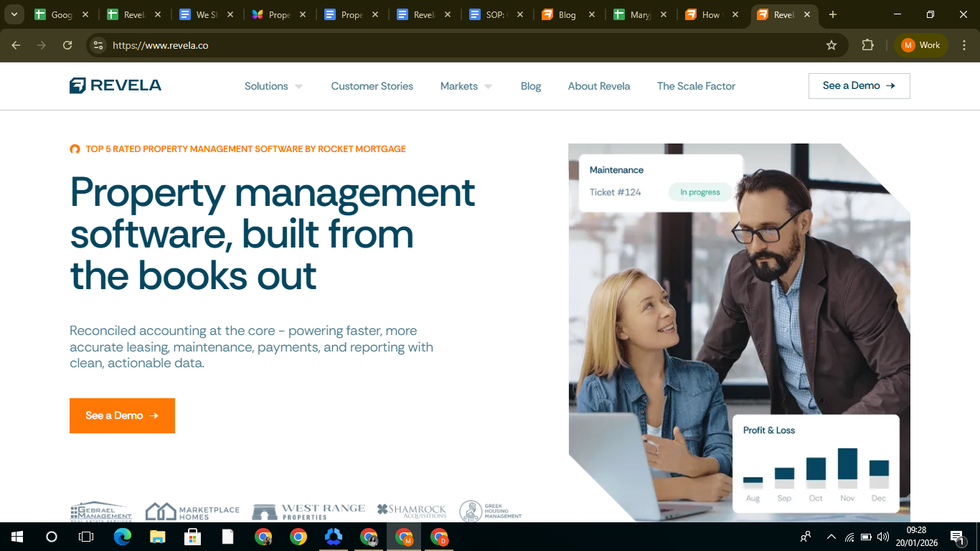This screenshot has width=980, height=551.
Task: Click the Profit & Loss chart card
Action: coord(816,463)
